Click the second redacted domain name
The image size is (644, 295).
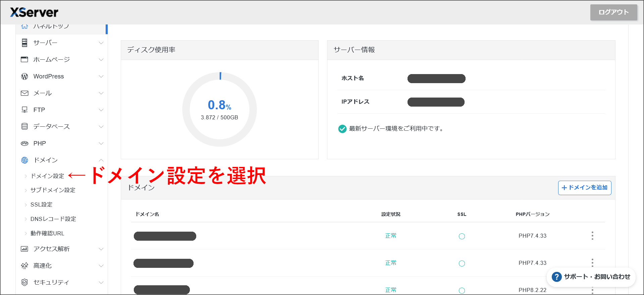(164, 263)
